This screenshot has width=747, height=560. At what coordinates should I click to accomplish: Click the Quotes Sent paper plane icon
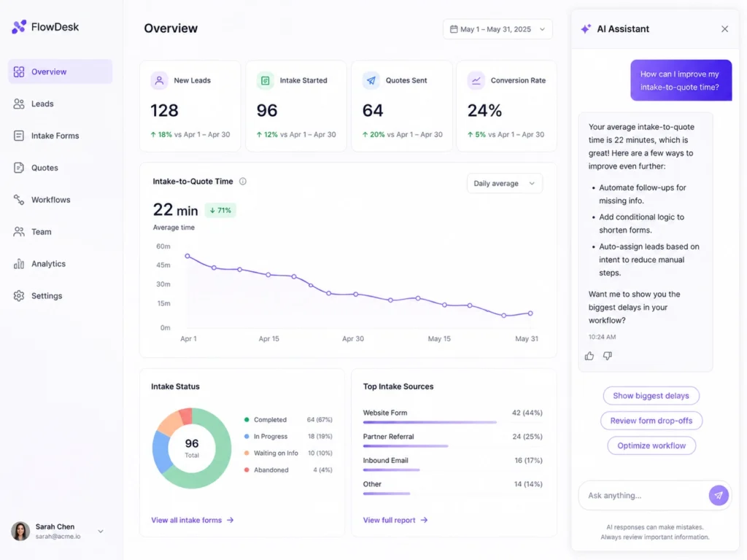pos(371,80)
